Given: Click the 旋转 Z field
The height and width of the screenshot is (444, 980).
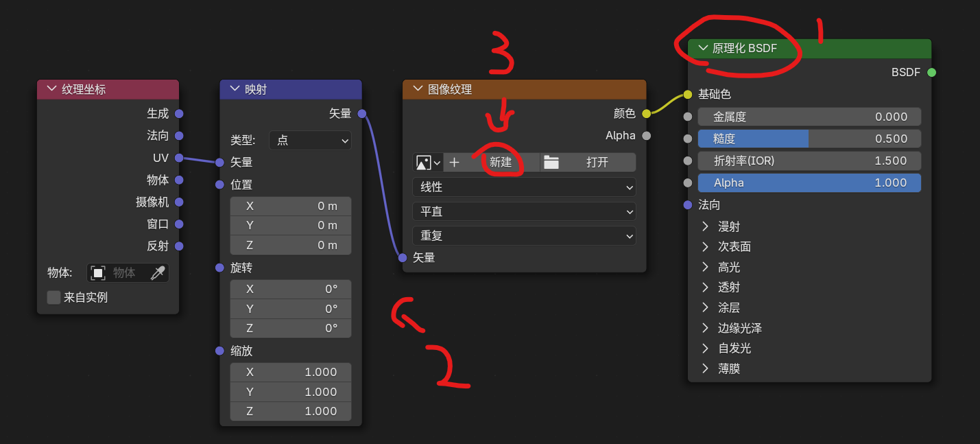Looking at the screenshot, I should [x=291, y=328].
